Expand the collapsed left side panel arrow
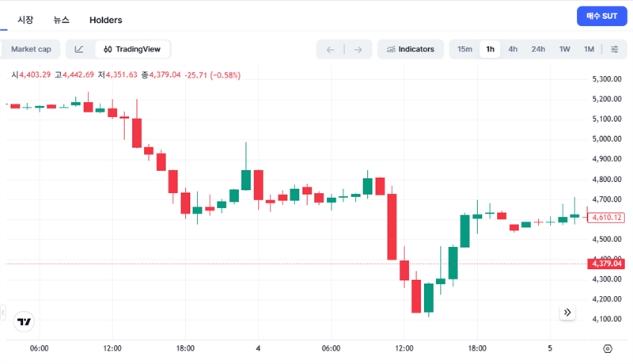Viewport: 633px width, 364px height. (3, 312)
